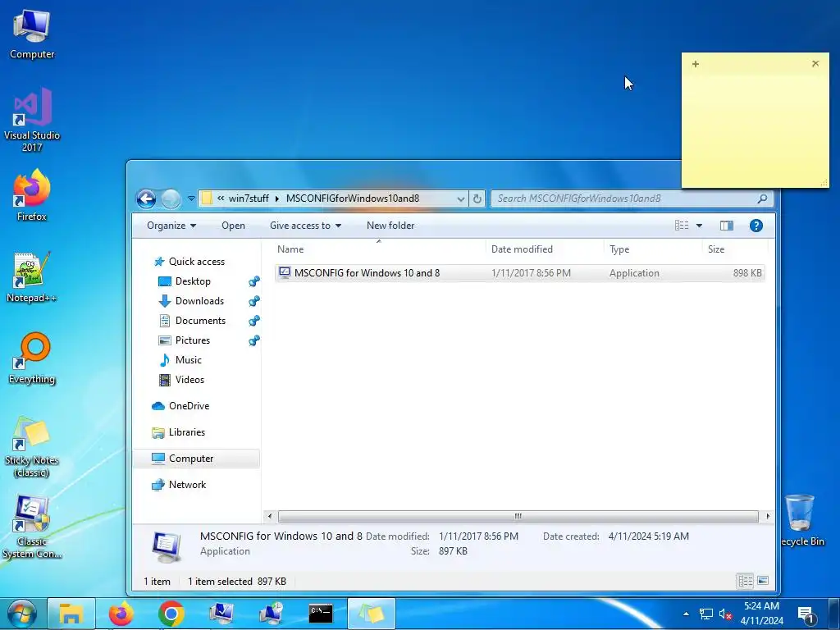Click the horizontal scrollbar thumb
Image resolution: width=840 pixels, height=630 pixels.
pos(518,517)
